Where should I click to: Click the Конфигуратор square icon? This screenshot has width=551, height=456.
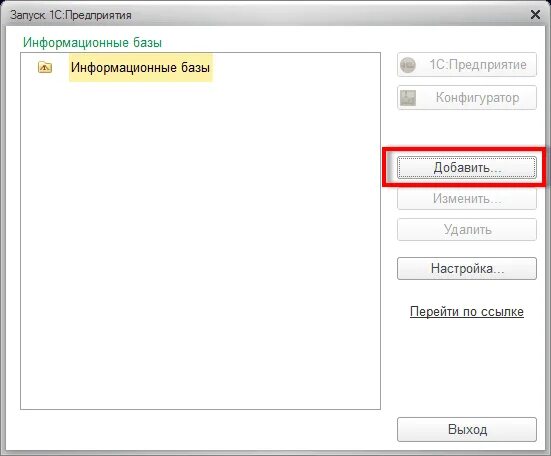[x=408, y=98]
